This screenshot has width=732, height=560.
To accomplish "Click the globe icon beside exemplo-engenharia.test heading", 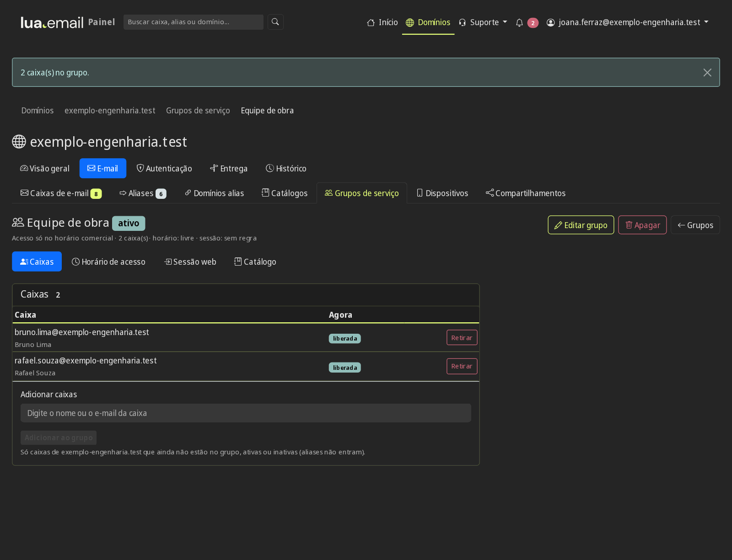I will (x=19, y=142).
